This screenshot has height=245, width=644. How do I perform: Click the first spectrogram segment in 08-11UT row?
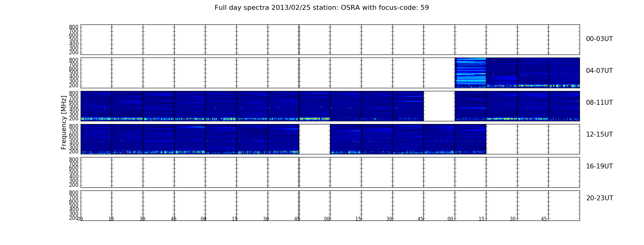click(x=96, y=106)
